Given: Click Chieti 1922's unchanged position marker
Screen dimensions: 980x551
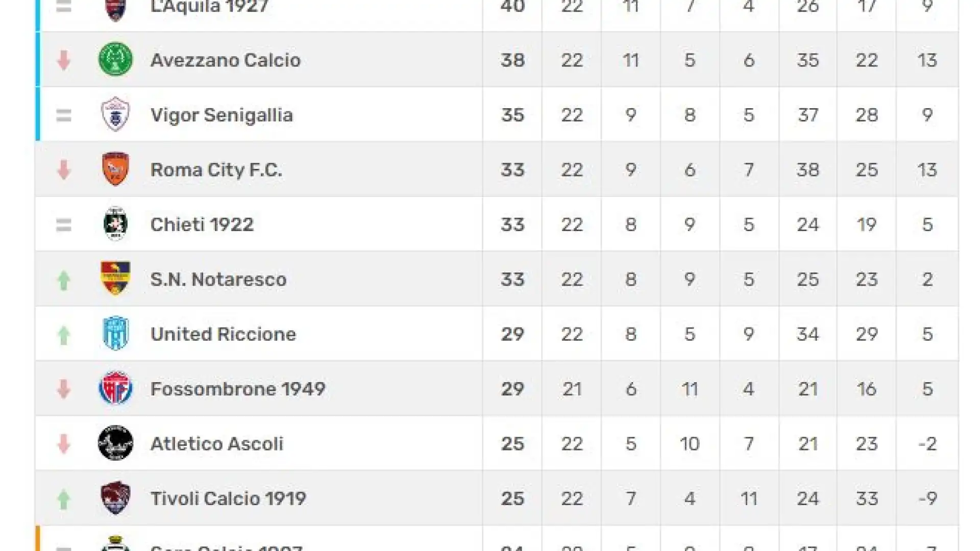Looking at the screenshot, I should [63, 225].
